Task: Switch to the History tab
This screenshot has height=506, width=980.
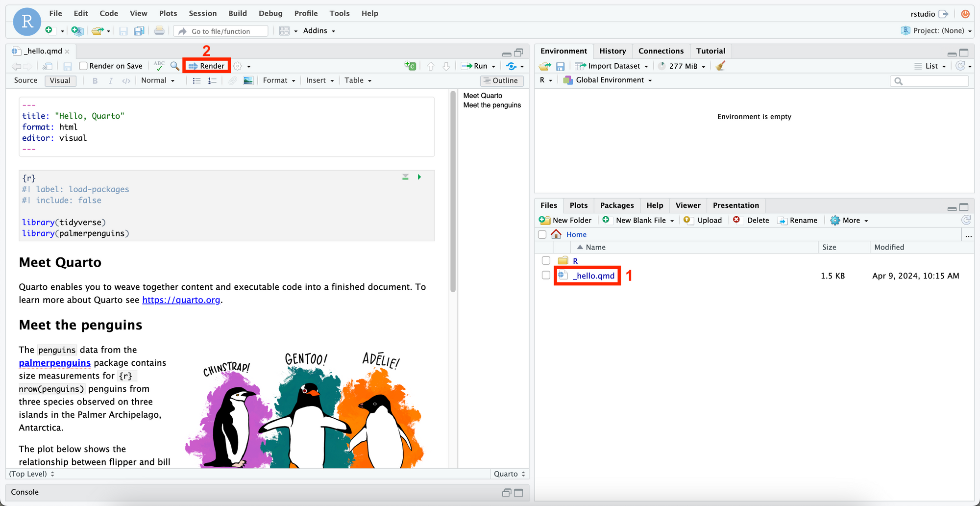Action: coord(612,51)
